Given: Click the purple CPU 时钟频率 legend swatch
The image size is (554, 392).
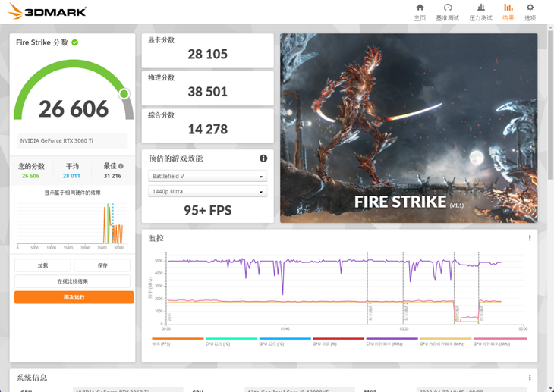Looking at the screenshot, I should pos(392,339).
